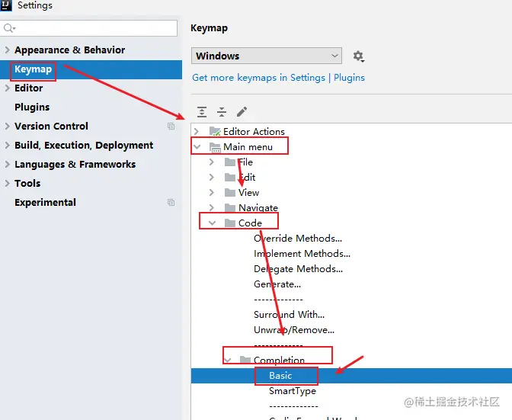Click the project-level icon beside Version Control
512x420 pixels.
[171, 126]
